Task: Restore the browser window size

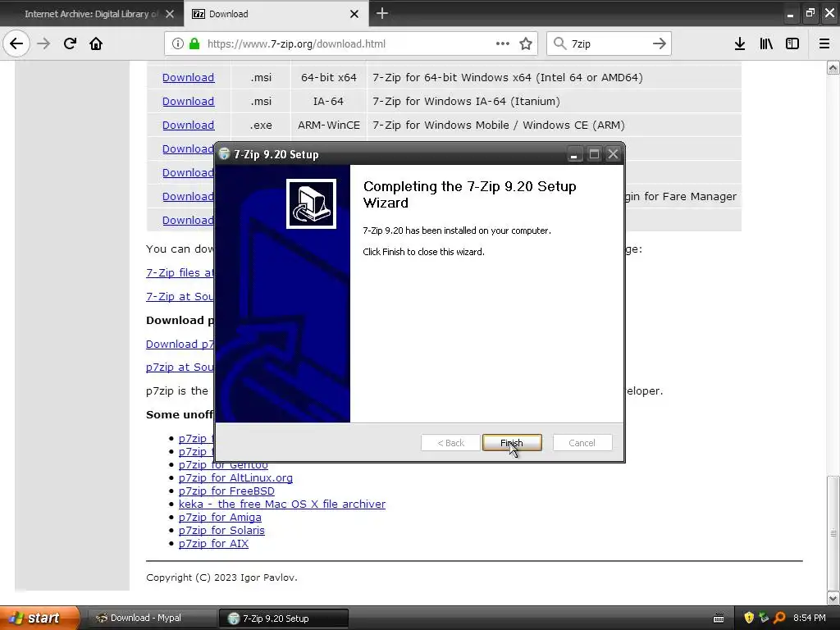Action: tap(810, 13)
